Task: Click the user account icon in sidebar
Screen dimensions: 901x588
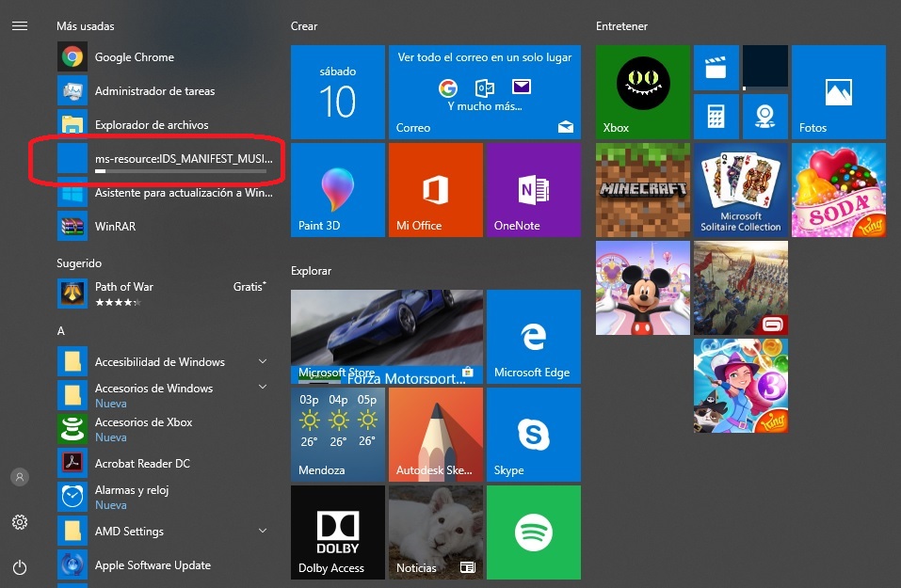Action: 20,477
